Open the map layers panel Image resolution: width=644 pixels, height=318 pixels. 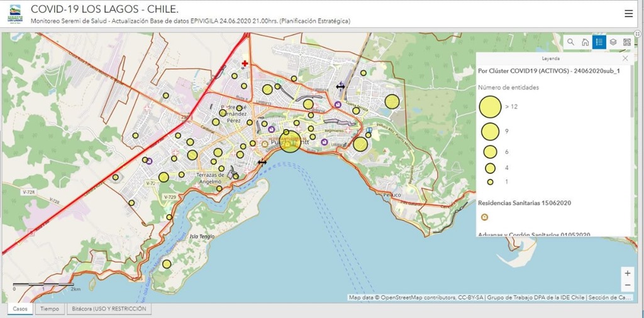[x=613, y=42]
